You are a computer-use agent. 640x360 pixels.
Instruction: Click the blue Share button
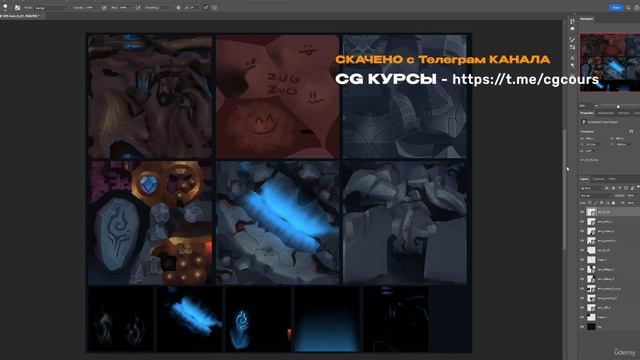(616, 8)
